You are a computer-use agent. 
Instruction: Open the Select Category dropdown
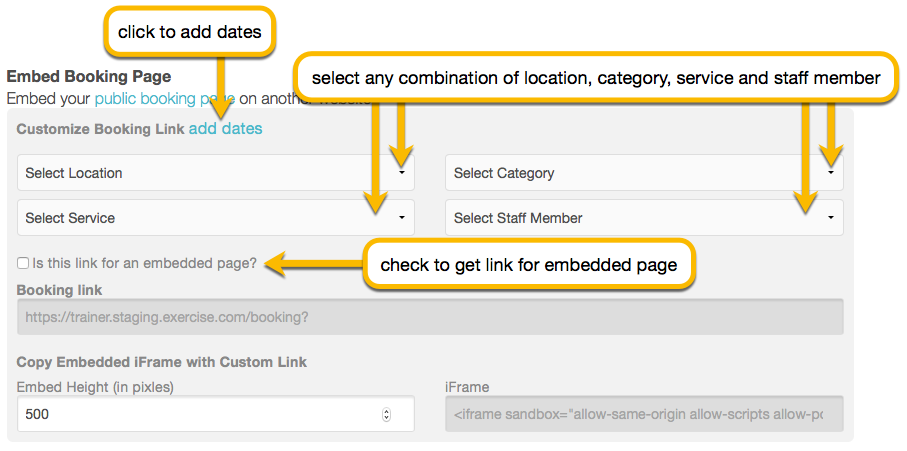click(x=644, y=172)
